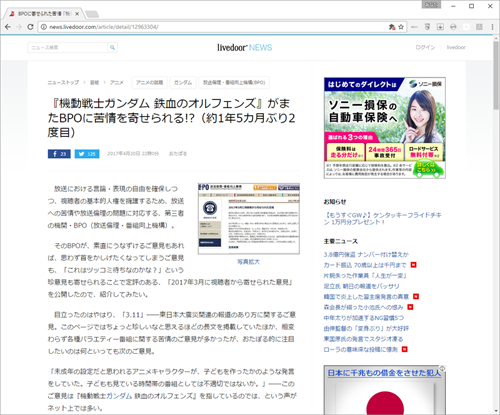The image size is (500, 415).
Task: Open ad titled 日本に千兆もの借金をさせた犯人
Action: coord(384,373)
